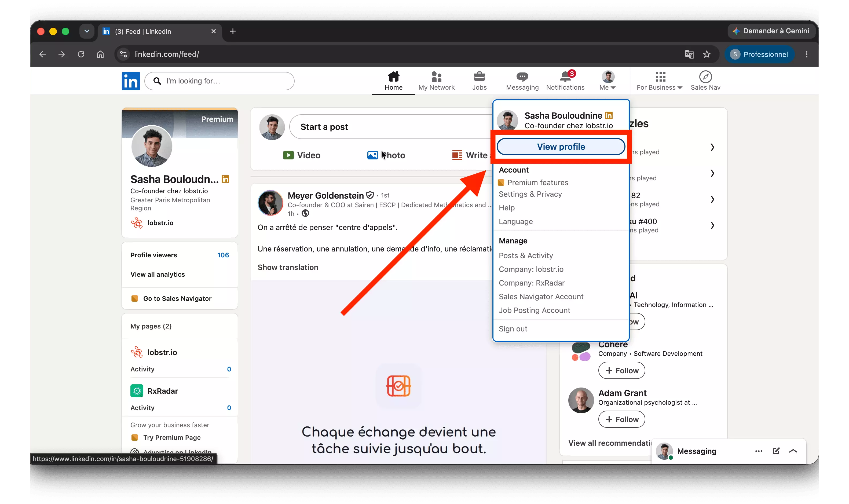Click the search field I'm looking for

pos(219,81)
